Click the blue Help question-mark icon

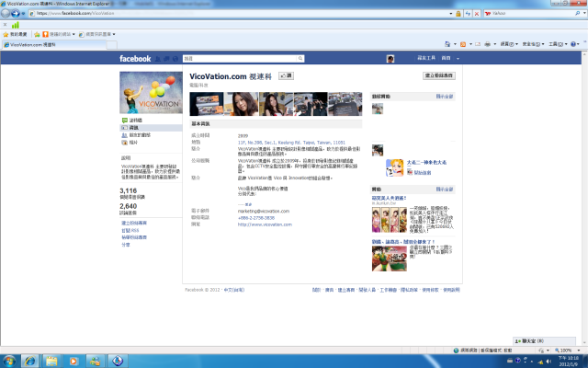[x=573, y=44]
